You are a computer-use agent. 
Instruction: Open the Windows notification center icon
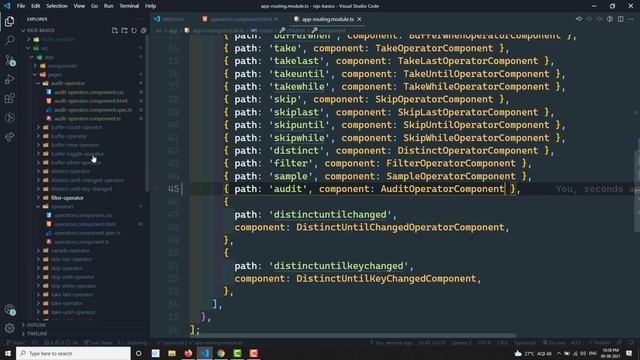coord(629,353)
